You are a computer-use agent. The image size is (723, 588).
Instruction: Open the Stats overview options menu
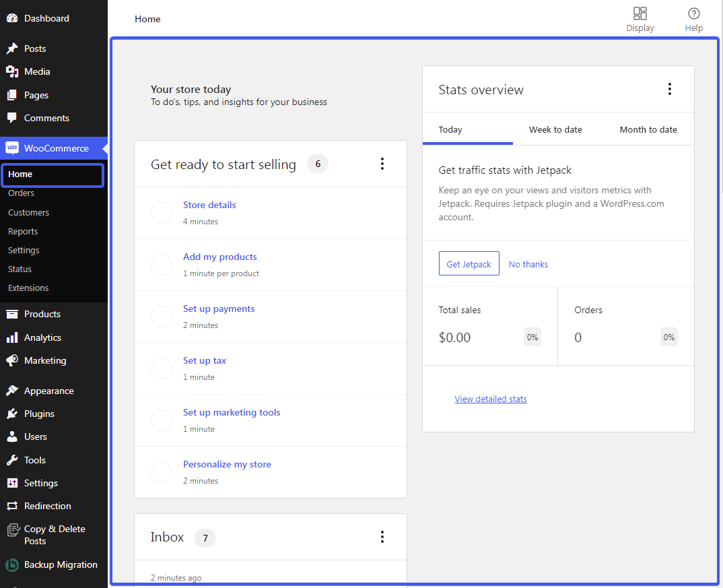click(669, 89)
